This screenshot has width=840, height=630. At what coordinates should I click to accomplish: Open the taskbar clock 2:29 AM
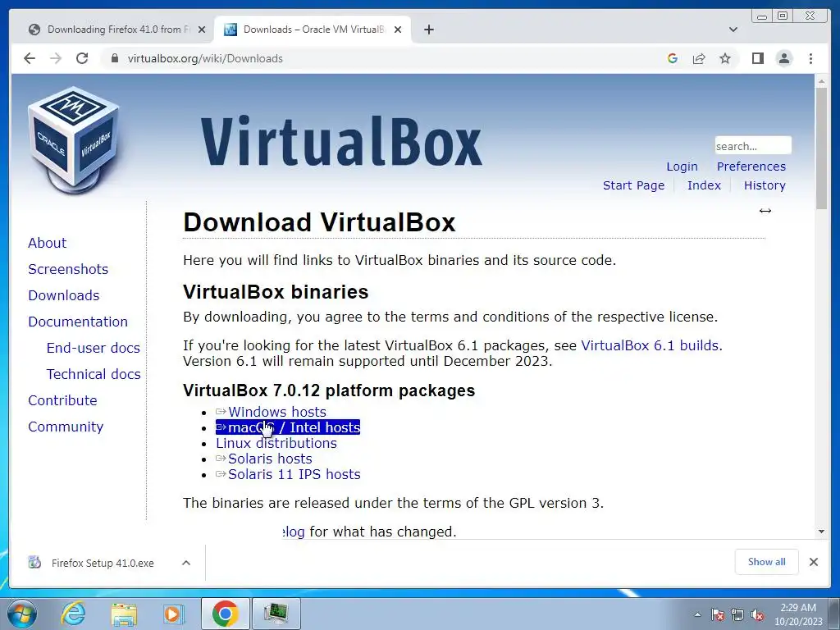tap(798, 614)
